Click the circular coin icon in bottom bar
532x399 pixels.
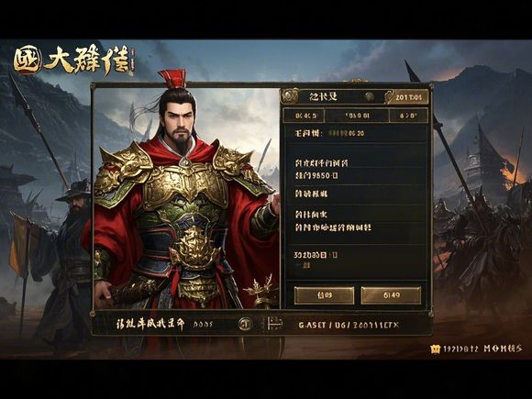coord(244,324)
